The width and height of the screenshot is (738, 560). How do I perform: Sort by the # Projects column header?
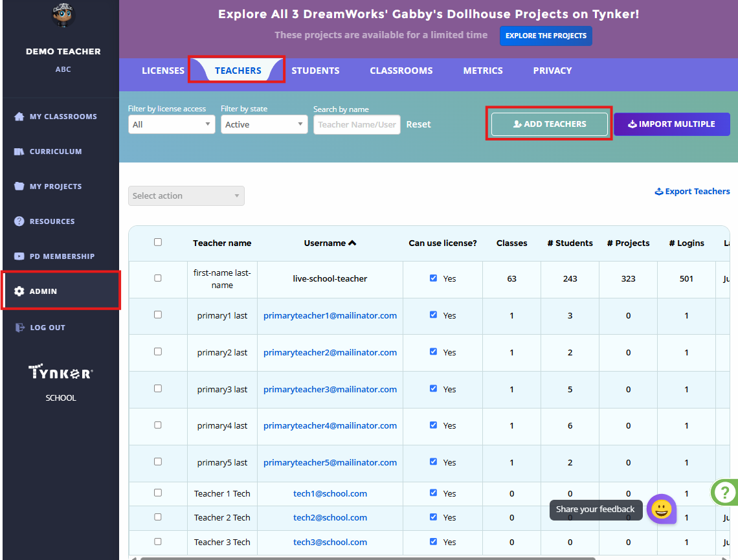pyautogui.click(x=629, y=243)
